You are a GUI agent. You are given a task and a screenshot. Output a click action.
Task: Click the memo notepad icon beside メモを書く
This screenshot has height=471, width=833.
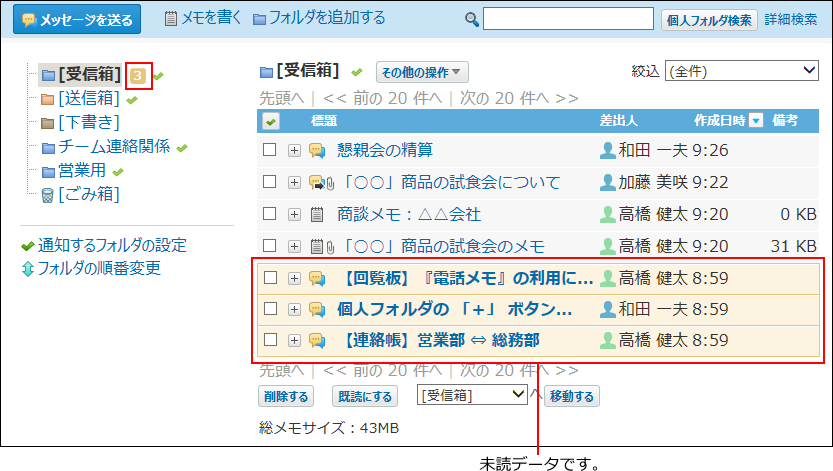(x=171, y=19)
